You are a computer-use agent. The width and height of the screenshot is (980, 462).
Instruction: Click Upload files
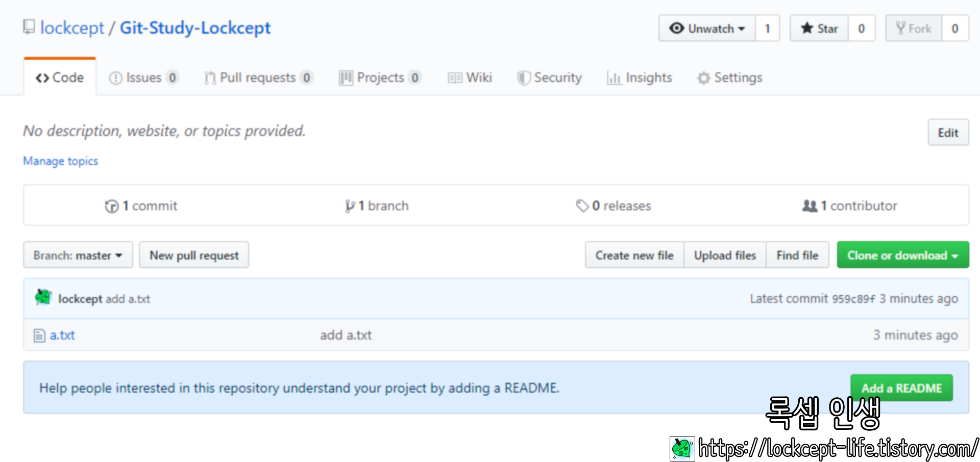click(x=725, y=255)
